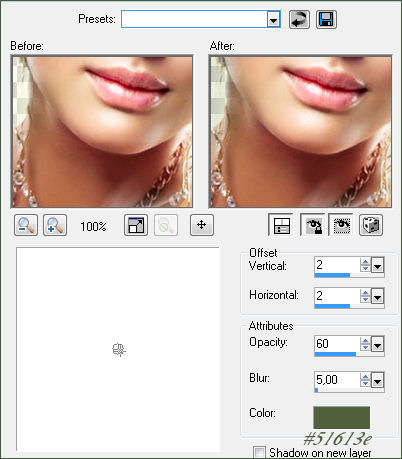The height and width of the screenshot is (459, 402).
Task: Click the navigate pan arrows icon
Action: coord(202,225)
